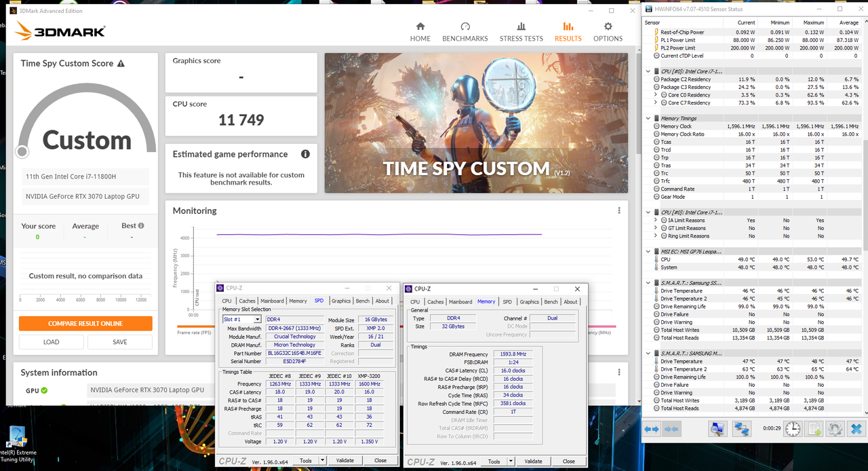Expand Ring Limit Reasons row
The height and width of the screenshot is (471, 868).
pos(656,236)
